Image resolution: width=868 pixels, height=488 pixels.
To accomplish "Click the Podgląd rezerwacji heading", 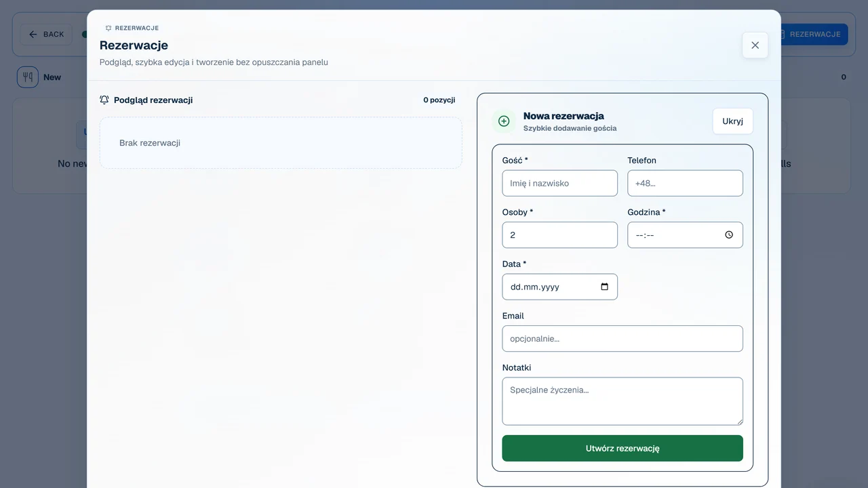I will point(153,100).
